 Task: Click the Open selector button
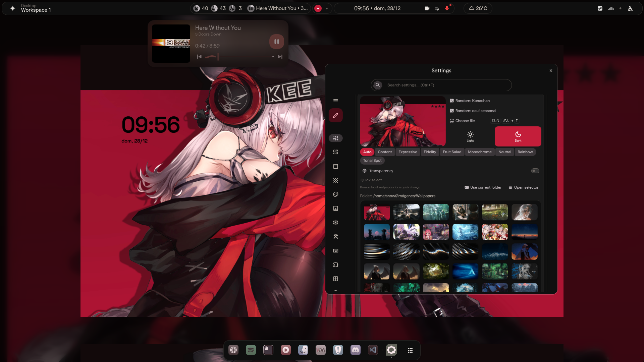click(x=523, y=187)
